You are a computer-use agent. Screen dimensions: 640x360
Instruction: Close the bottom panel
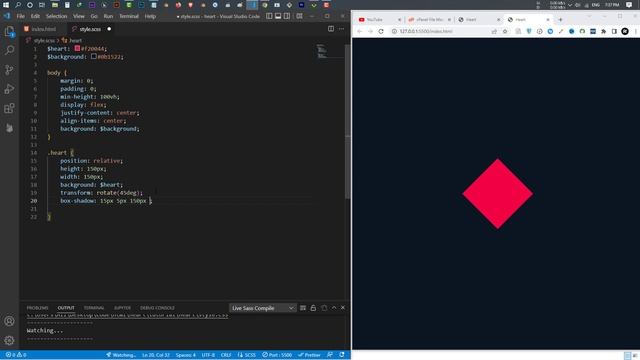point(343,308)
